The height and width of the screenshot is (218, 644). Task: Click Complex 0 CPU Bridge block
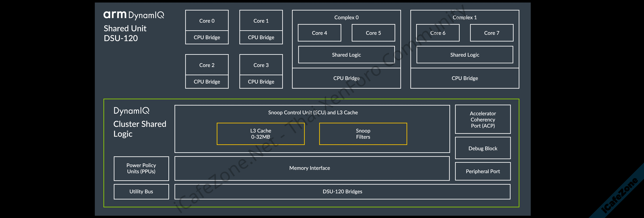point(346,78)
